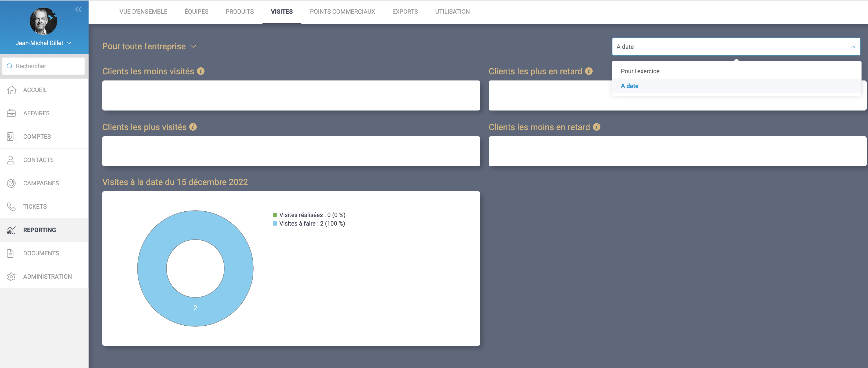Click info icon beside Clients les moins visités
This screenshot has height=368, width=868.
pyautogui.click(x=201, y=71)
